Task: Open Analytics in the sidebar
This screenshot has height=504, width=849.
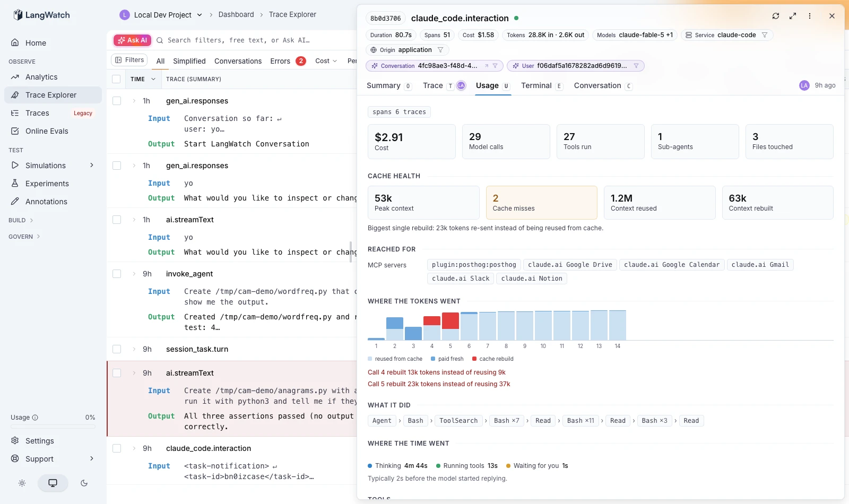Action: [x=41, y=77]
